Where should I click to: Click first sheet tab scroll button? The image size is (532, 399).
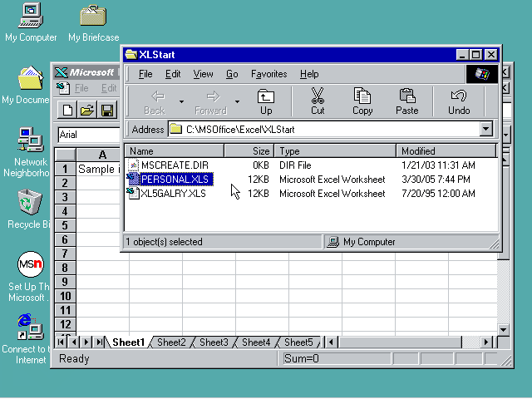(x=61, y=342)
